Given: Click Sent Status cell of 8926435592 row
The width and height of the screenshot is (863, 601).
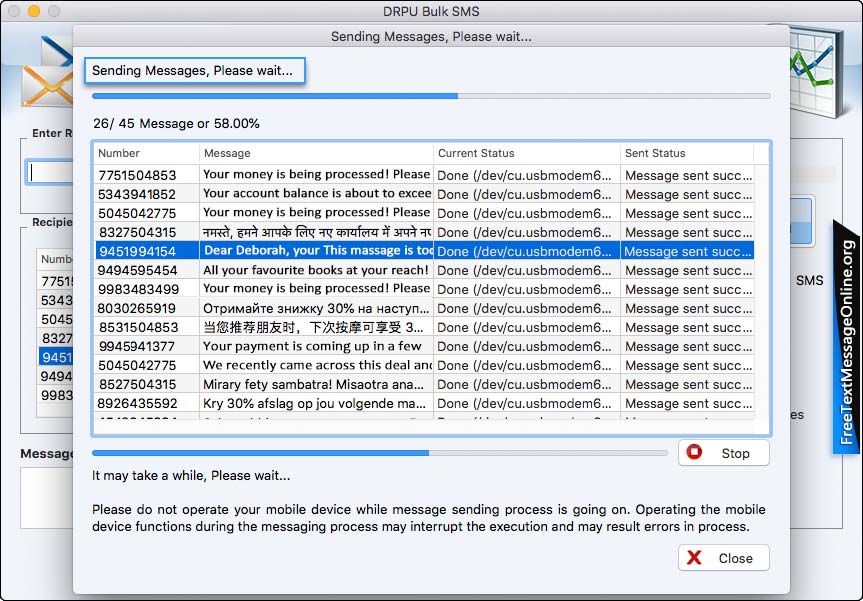Looking at the screenshot, I should click(687, 403).
